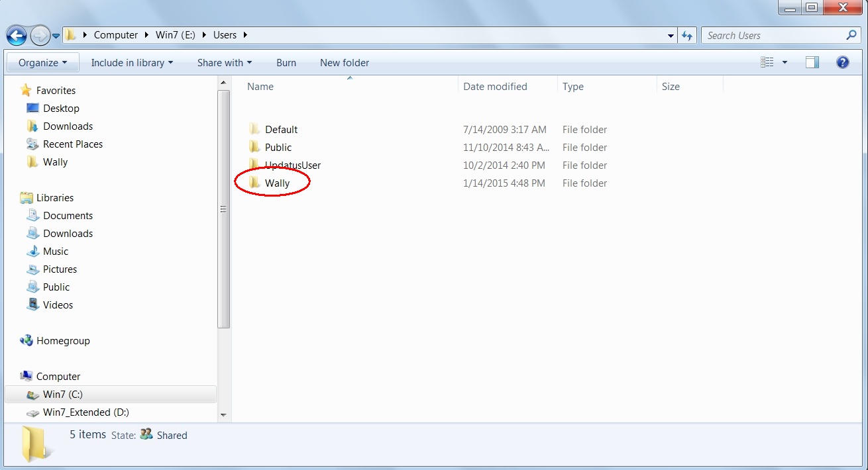Click the Back navigation arrow button
The width and height of the screenshot is (868, 470).
coord(17,36)
